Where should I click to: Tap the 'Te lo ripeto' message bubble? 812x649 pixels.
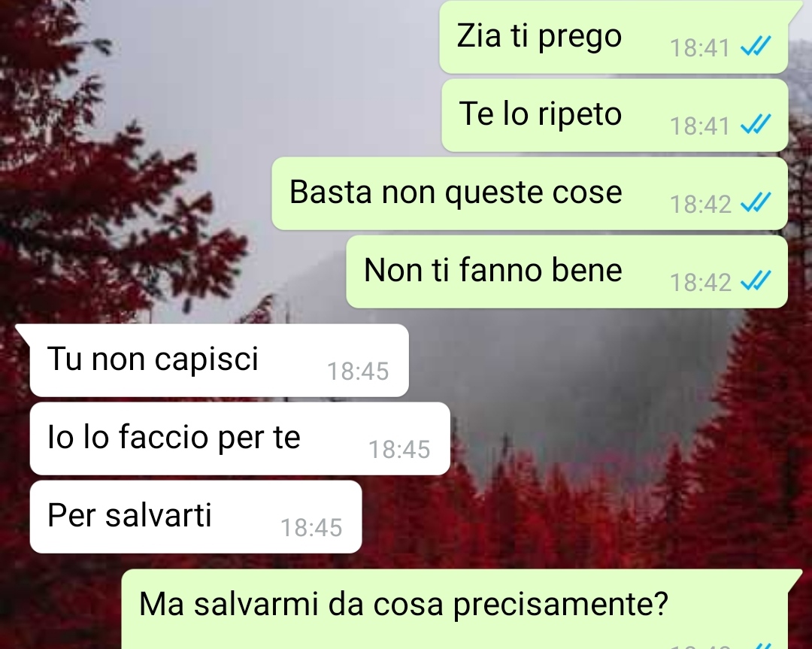pos(615,115)
